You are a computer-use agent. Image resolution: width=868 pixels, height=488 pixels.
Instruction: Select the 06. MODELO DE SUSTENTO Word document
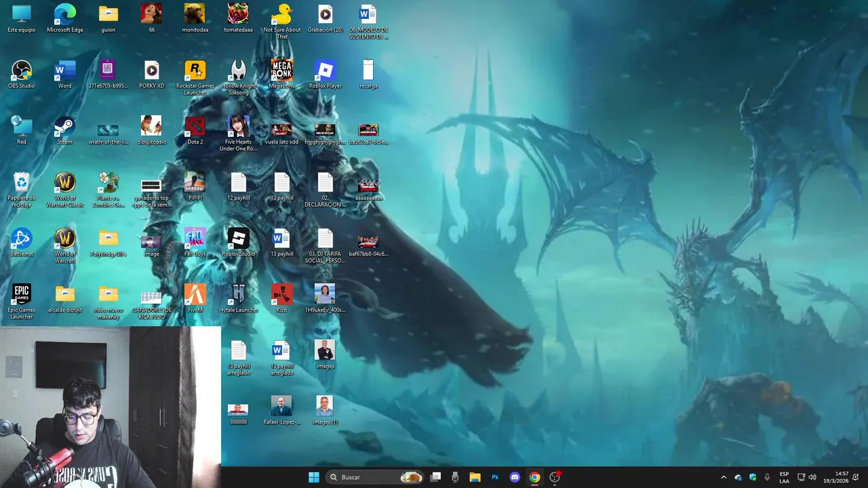[368, 22]
